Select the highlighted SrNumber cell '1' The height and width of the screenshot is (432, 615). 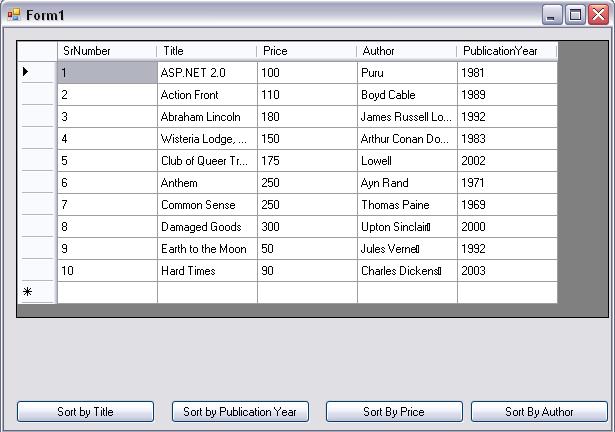coord(107,73)
